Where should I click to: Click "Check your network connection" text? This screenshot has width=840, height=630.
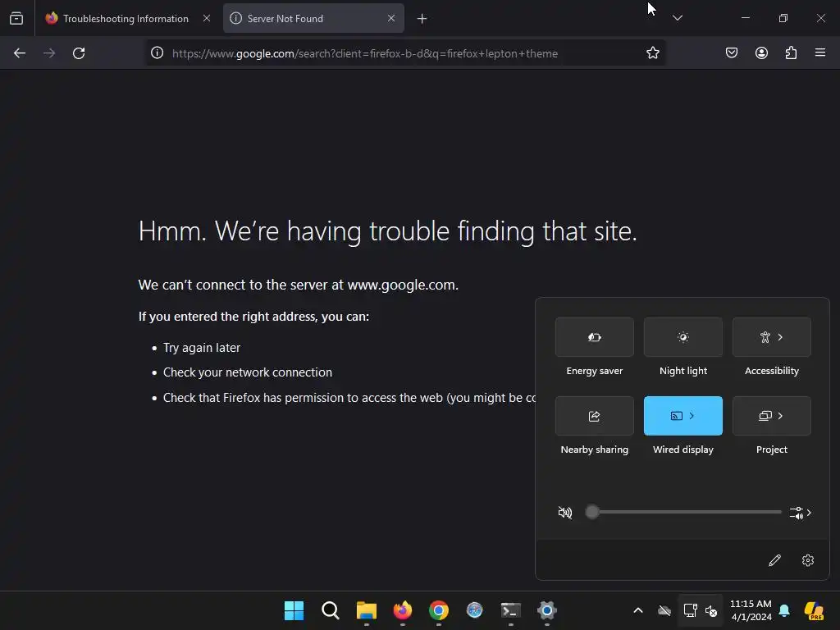pos(248,372)
